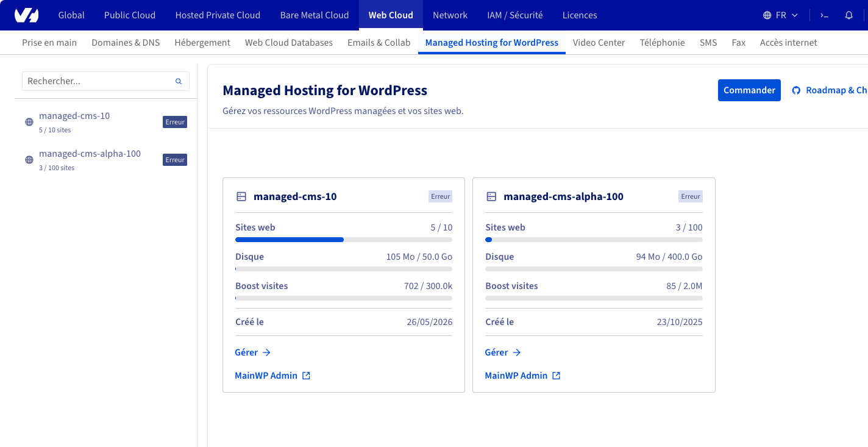The image size is (868, 447).
Task: Switch to Emails & Collab tab
Action: (379, 43)
